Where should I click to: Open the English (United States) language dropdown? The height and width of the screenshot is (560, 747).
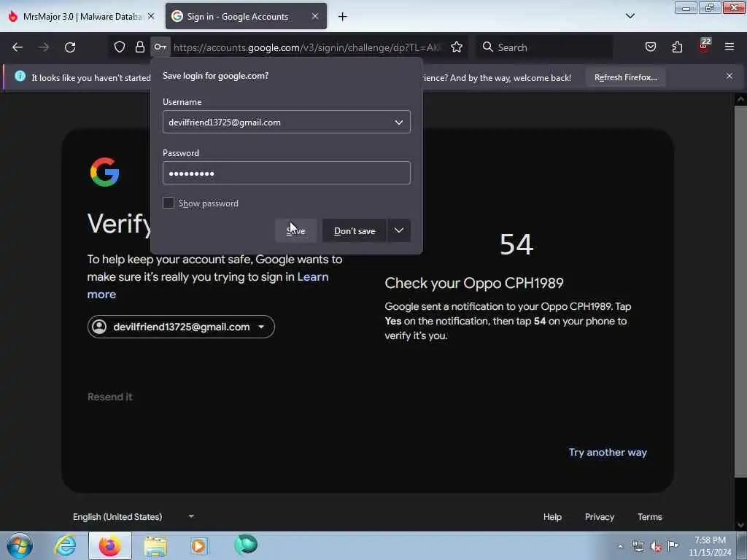pyautogui.click(x=133, y=517)
